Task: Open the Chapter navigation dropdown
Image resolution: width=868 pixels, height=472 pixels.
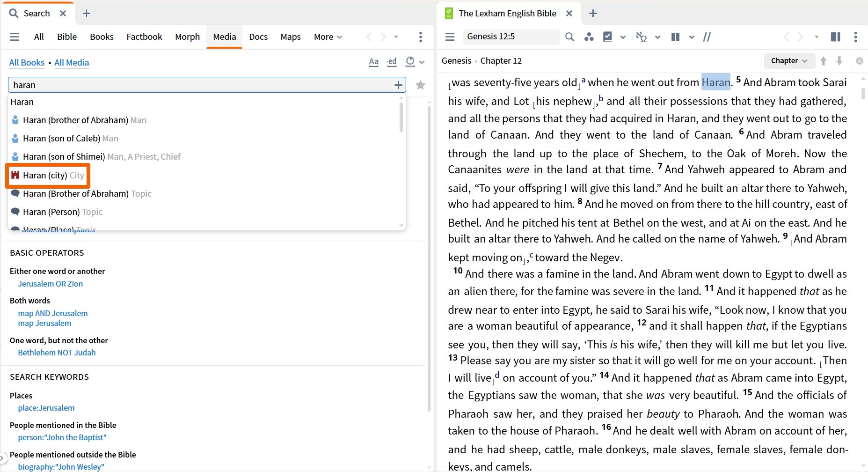Action: [x=789, y=60]
